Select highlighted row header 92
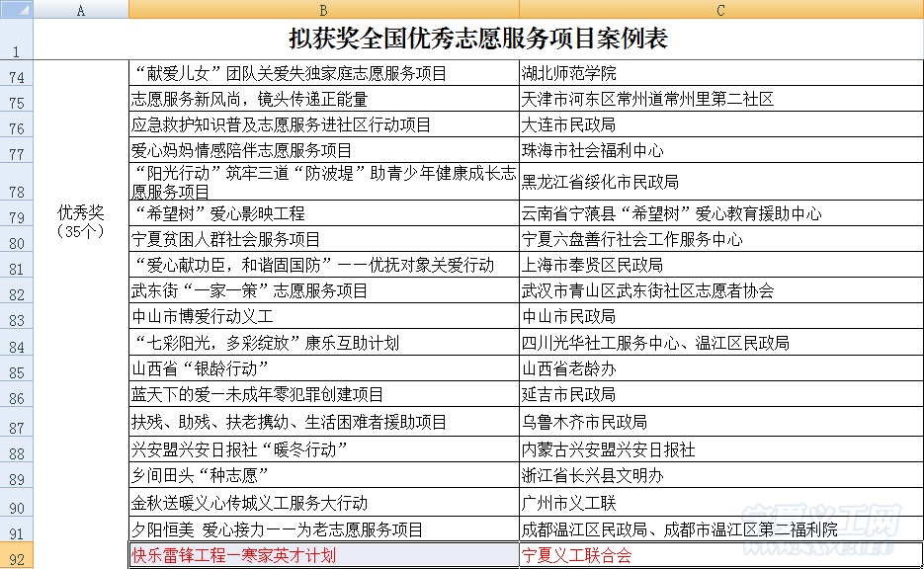Screen dimensions: 924x569 pyautogui.click(x=17, y=555)
